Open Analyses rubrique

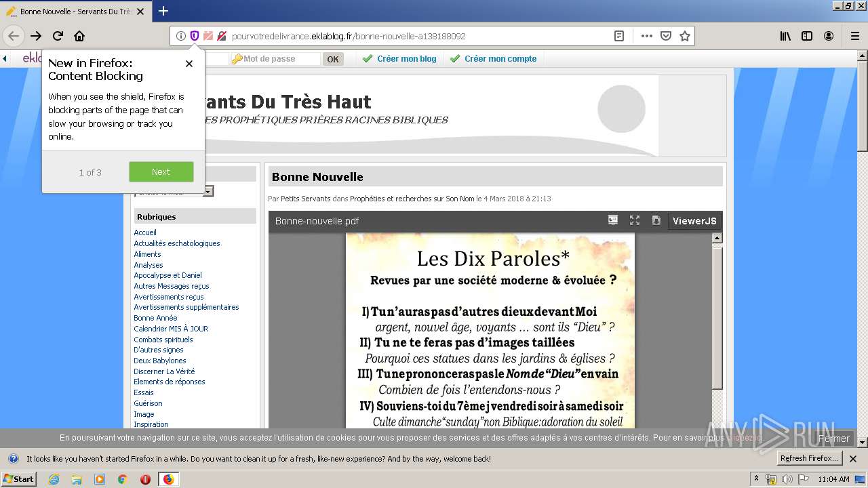149,265
